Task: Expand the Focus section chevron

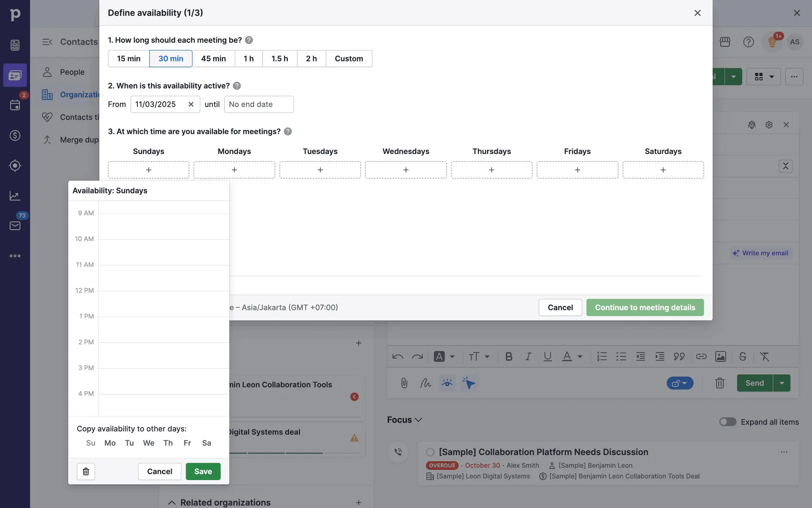Action: 419,420
